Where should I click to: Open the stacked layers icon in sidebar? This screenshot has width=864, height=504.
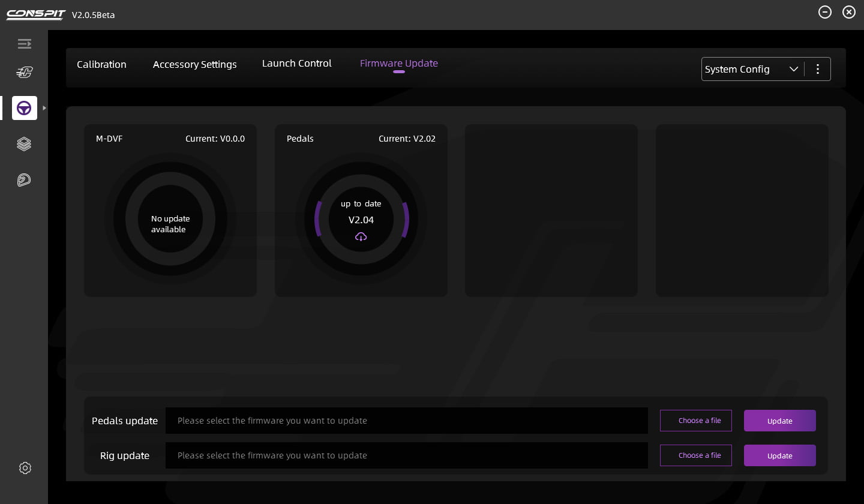click(x=24, y=144)
